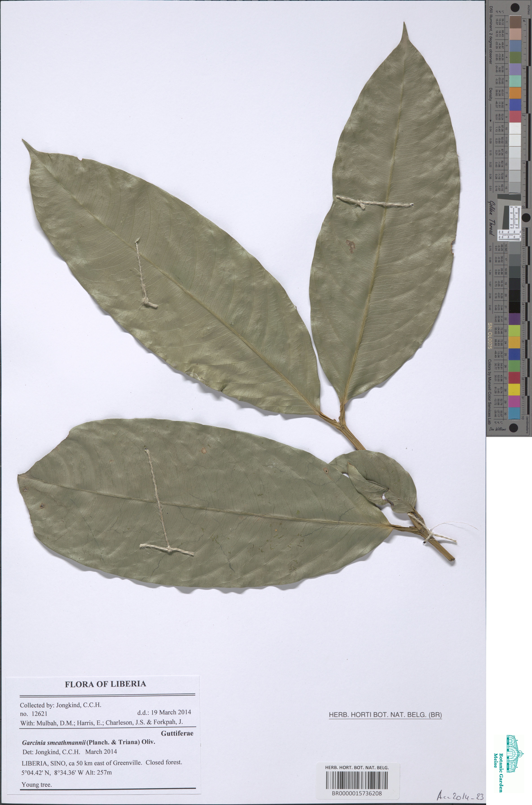Click the olive green color patch
Viewport: 532px width, 805px height.
point(515,57)
